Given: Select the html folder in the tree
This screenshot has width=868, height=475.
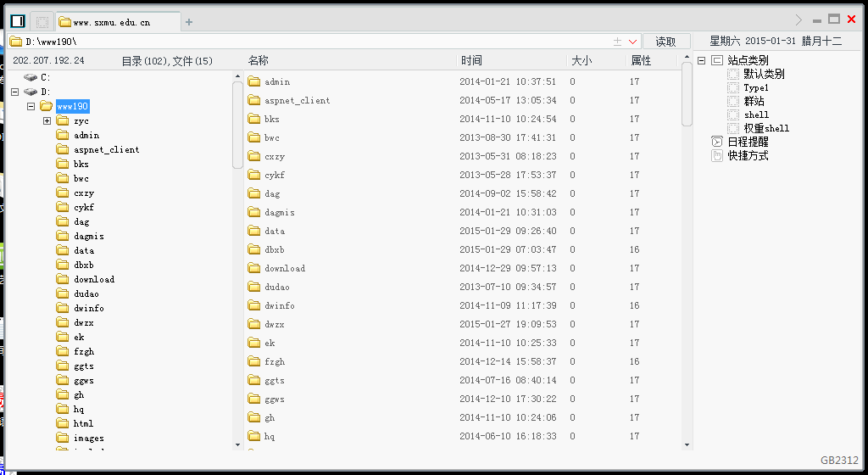Looking at the screenshot, I should point(83,423).
